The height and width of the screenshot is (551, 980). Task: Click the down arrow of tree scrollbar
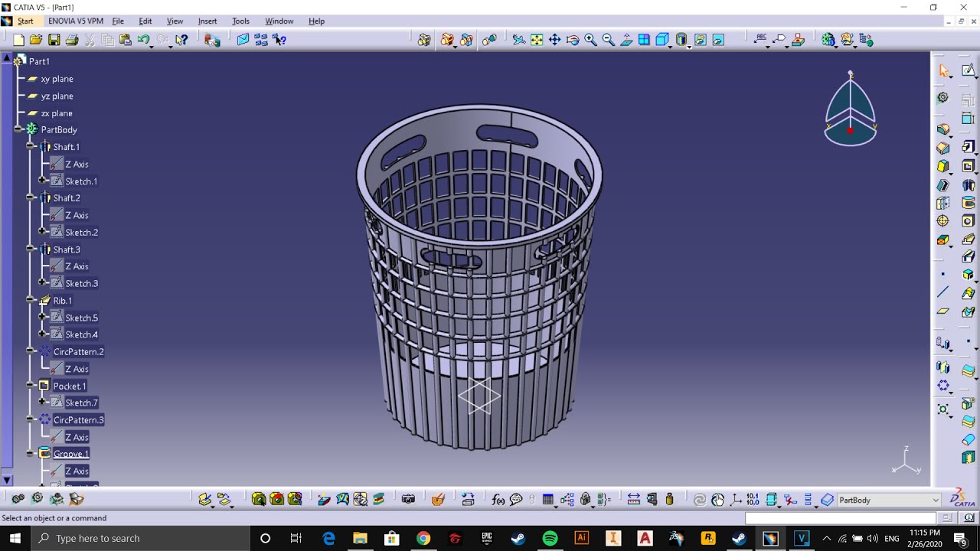click(7, 480)
